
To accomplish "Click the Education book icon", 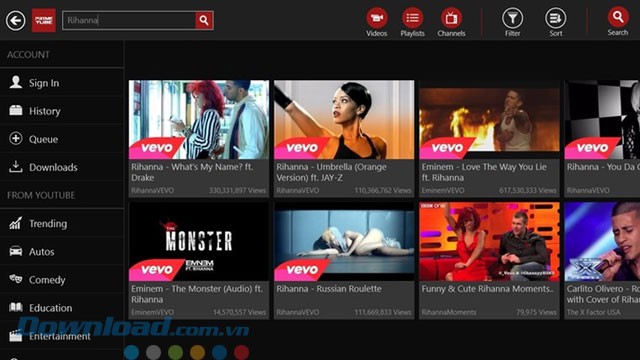I will point(16,307).
